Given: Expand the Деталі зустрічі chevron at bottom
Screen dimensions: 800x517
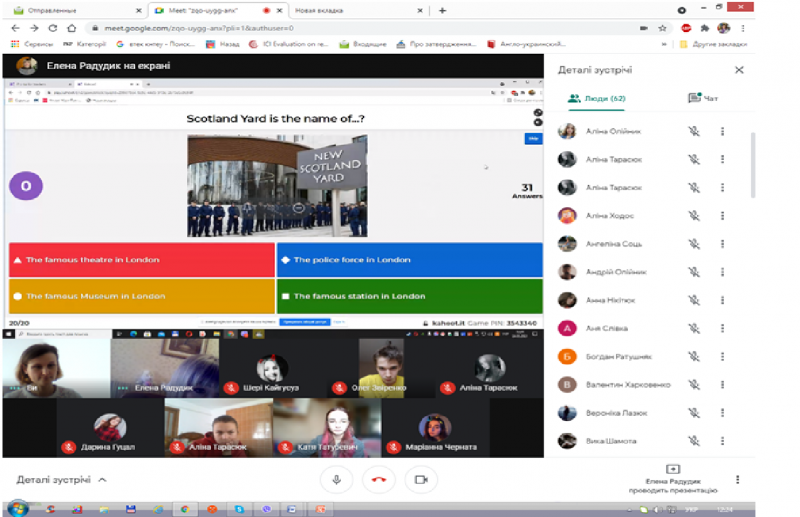Looking at the screenshot, I should pyautogui.click(x=103, y=480).
